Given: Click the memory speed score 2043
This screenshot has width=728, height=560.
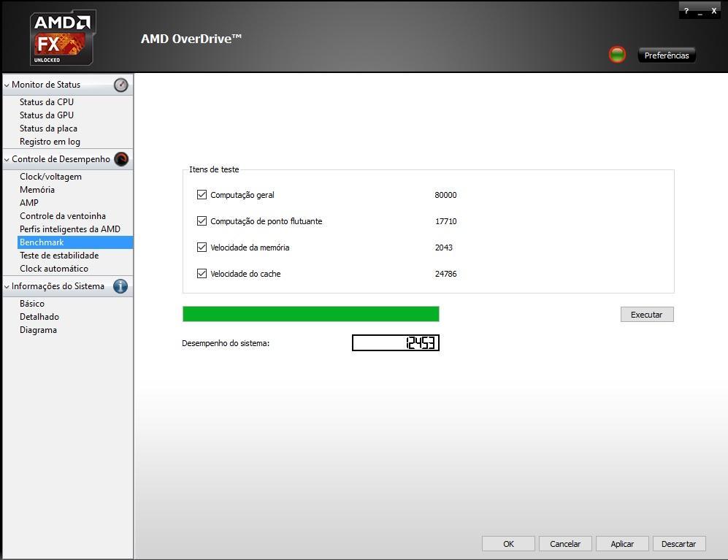Looking at the screenshot, I should point(444,248).
